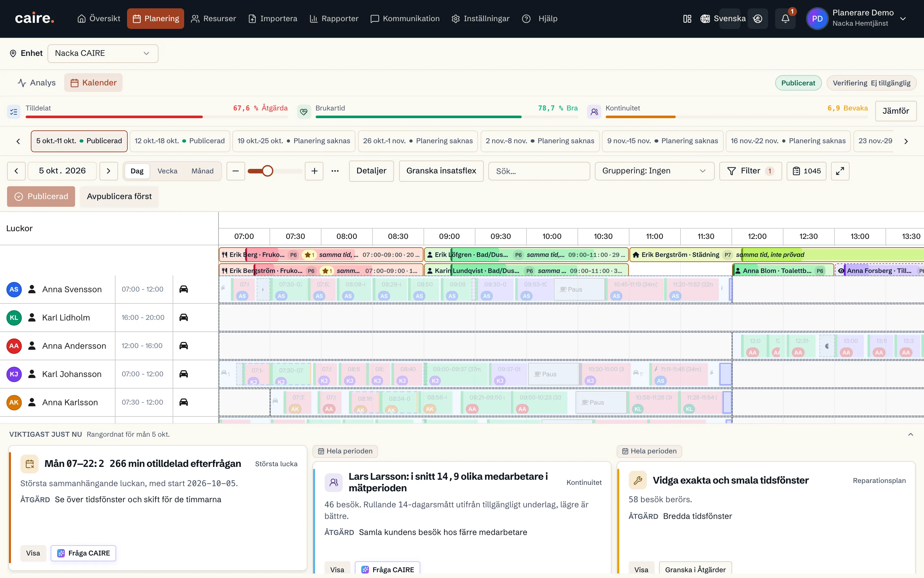The height and width of the screenshot is (578, 924).
Task: Open the Enhet Nacka CAIRE dropdown
Action: pos(103,54)
